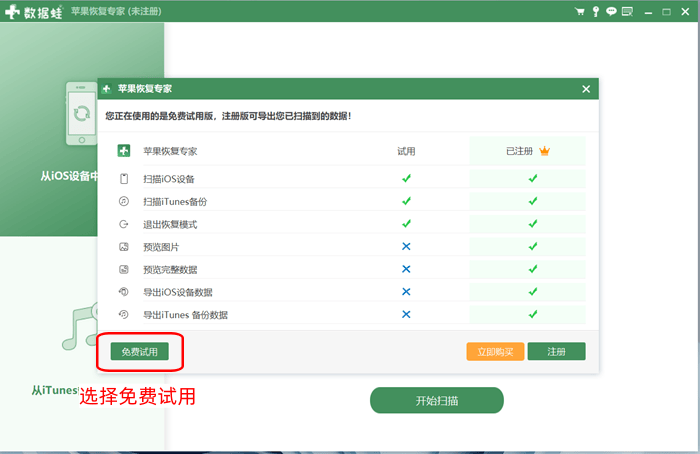Click the exit icon for 退出恢复模式

coord(124,224)
